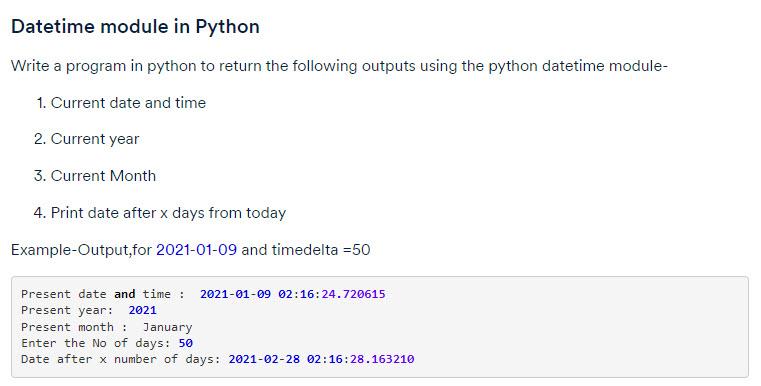
Task: Click Enter the No of days line
Action: (107, 343)
